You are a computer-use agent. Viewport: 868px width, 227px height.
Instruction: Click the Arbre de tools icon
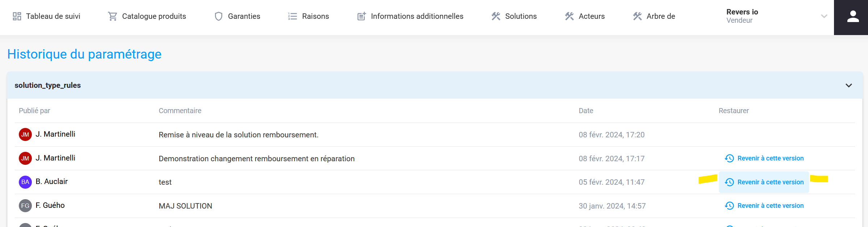pyautogui.click(x=637, y=16)
